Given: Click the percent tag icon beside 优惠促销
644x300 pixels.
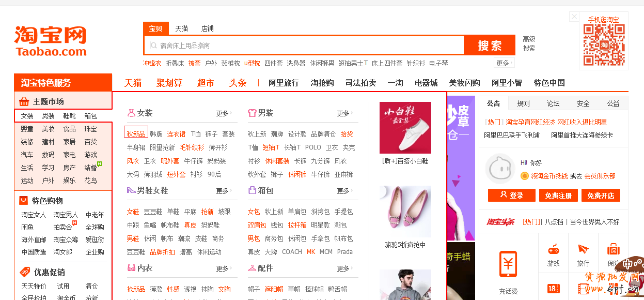Looking at the screenshot, I should point(24,272).
